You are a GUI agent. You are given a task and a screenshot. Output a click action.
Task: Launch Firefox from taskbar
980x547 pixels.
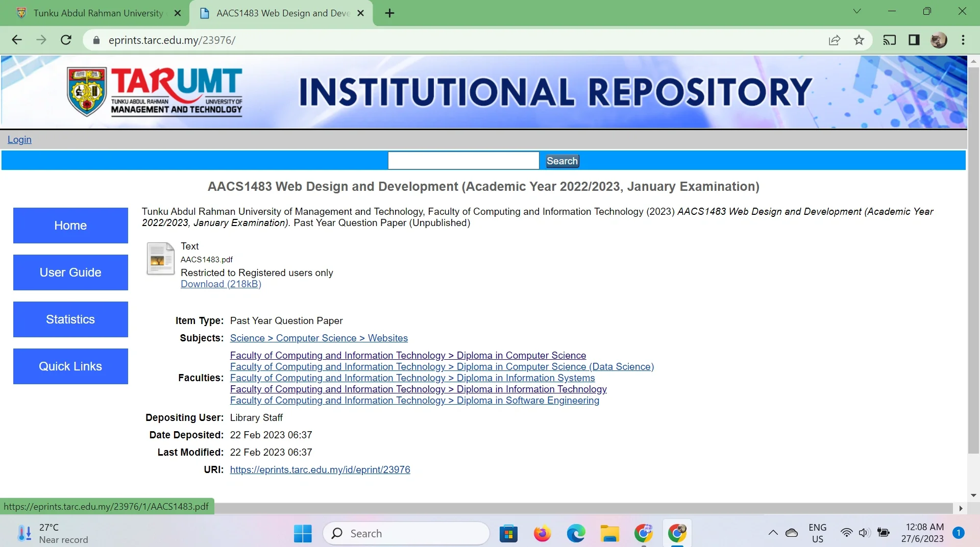542,534
